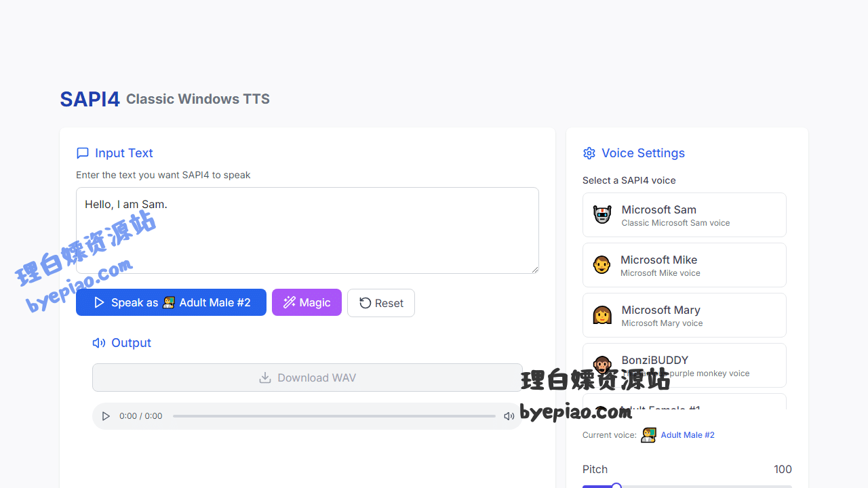Click the Voice Settings gear icon
Image resolution: width=868 pixels, height=488 pixels.
tap(589, 153)
